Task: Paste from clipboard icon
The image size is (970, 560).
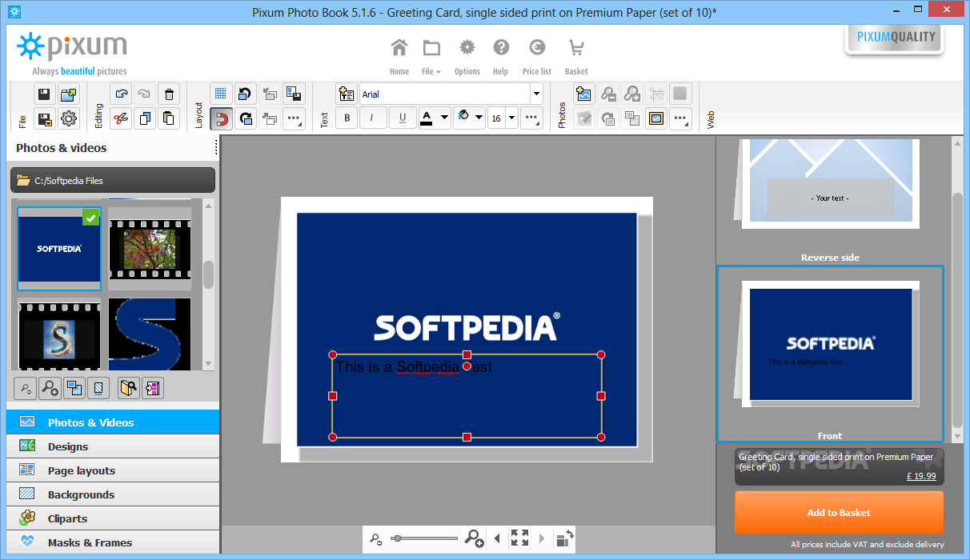Action: click(x=168, y=119)
